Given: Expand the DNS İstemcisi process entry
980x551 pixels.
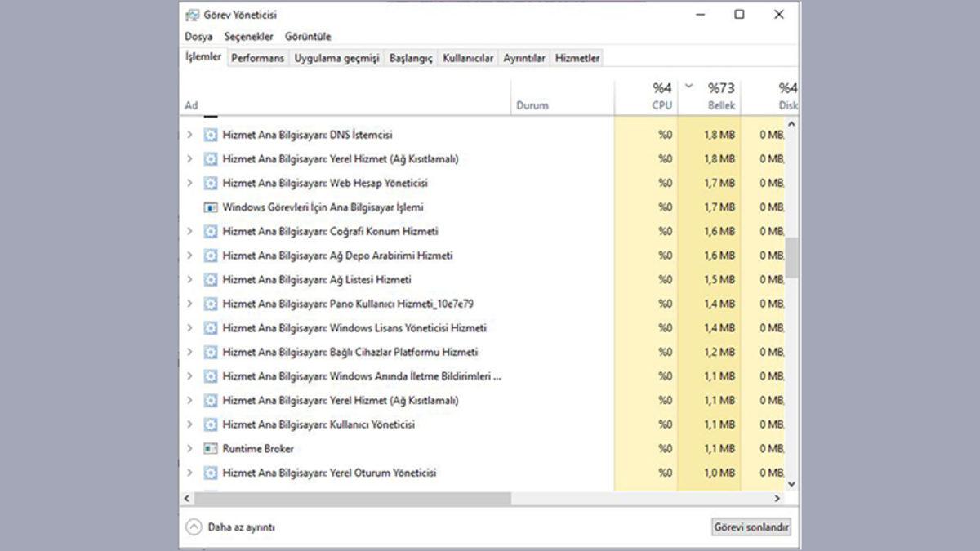Looking at the screenshot, I should coord(190,135).
